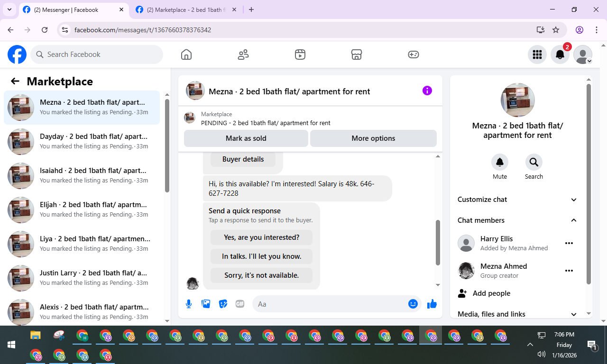Screen dimensions: 607x364
Task: Open Windows notification center icon
Action: pos(591,345)
